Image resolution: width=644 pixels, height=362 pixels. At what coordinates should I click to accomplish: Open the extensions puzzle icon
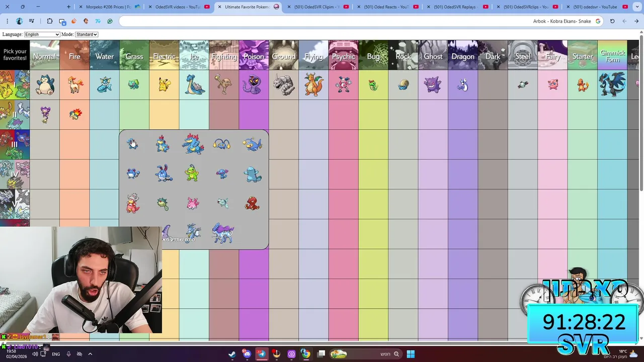(50, 21)
